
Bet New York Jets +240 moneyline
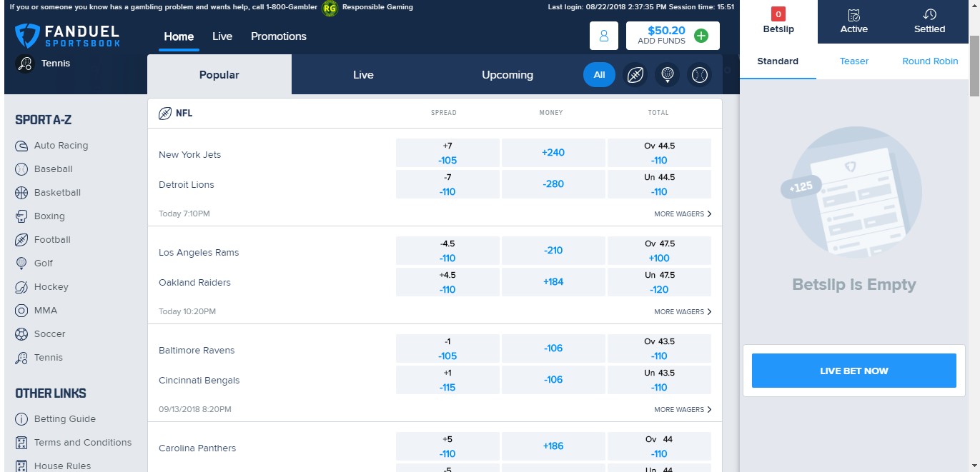click(x=553, y=153)
